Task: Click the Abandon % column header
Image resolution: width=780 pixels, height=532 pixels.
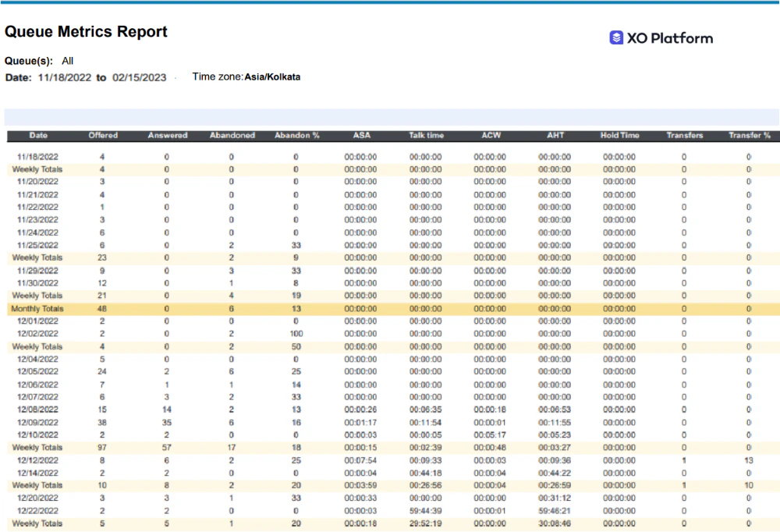Action: pyautogui.click(x=296, y=135)
